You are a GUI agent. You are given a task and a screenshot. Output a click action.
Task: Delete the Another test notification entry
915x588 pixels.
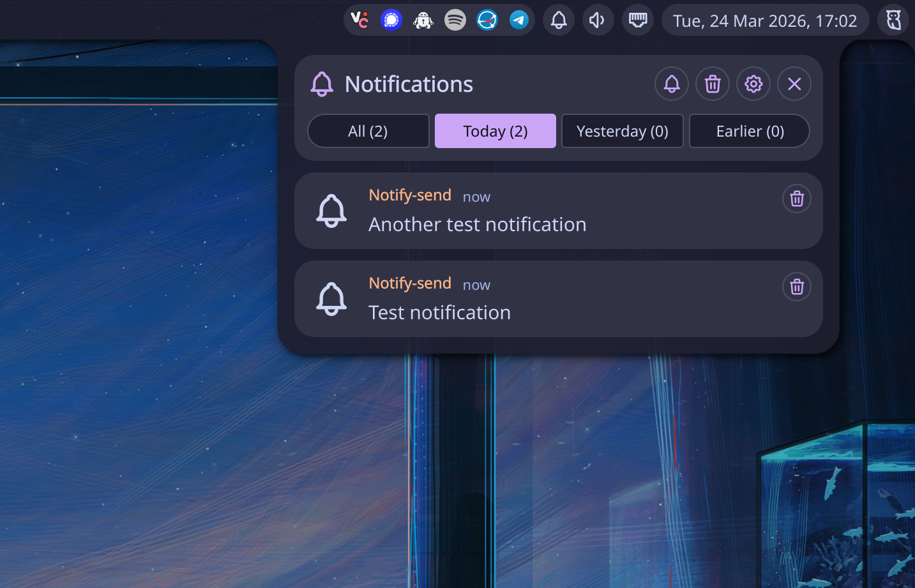[796, 198]
